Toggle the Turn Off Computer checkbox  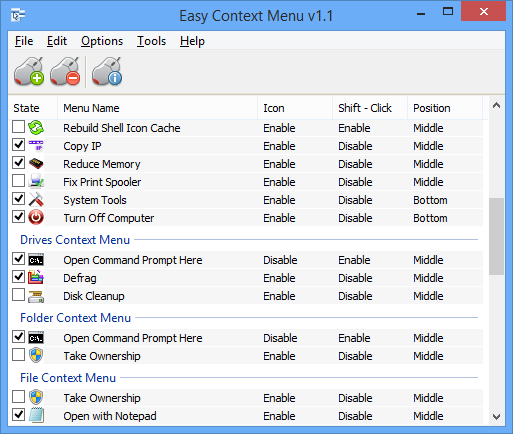(x=18, y=216)
